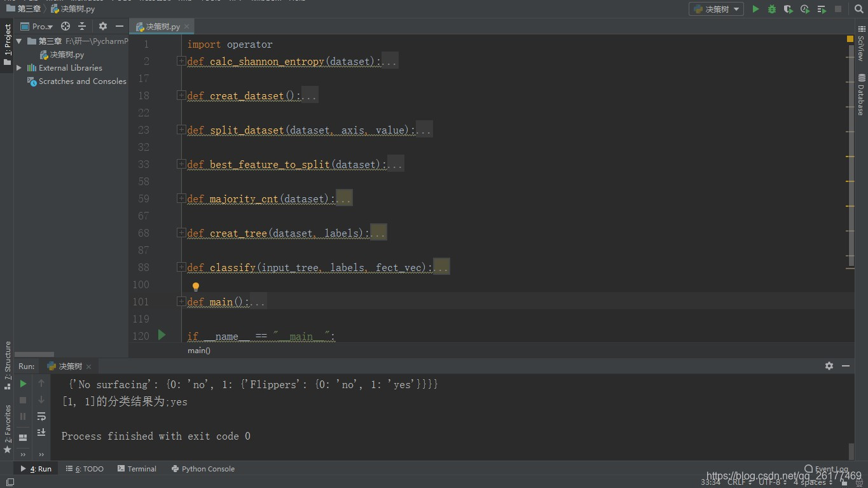Click 'Process finished with exit code 0' text

156,436
